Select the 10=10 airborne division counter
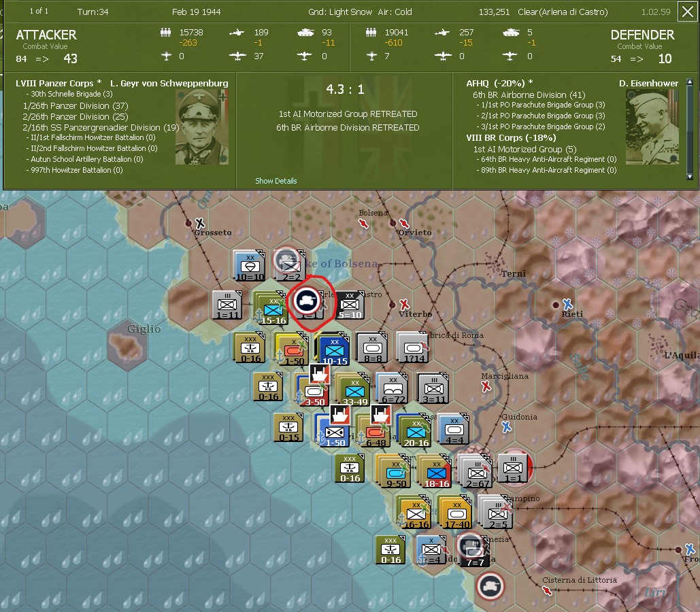 250,266
